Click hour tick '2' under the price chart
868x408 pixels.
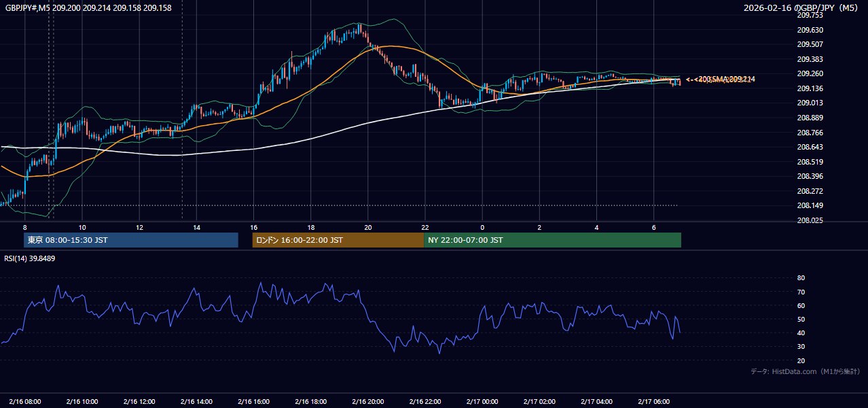pyautogui.click(x=539, y=227)
